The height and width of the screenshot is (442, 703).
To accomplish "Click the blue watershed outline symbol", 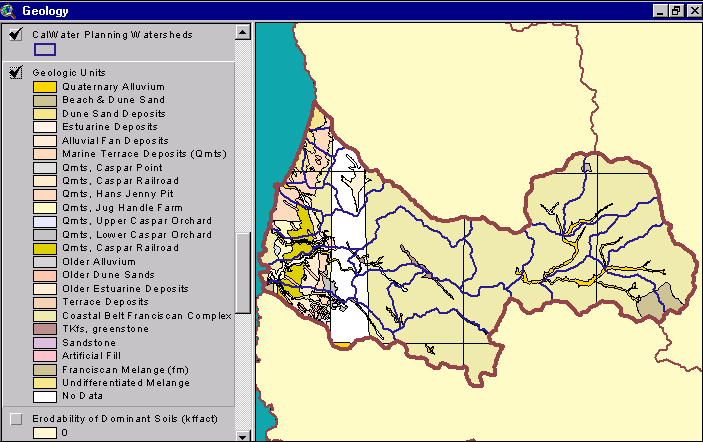I will [45, 49].
